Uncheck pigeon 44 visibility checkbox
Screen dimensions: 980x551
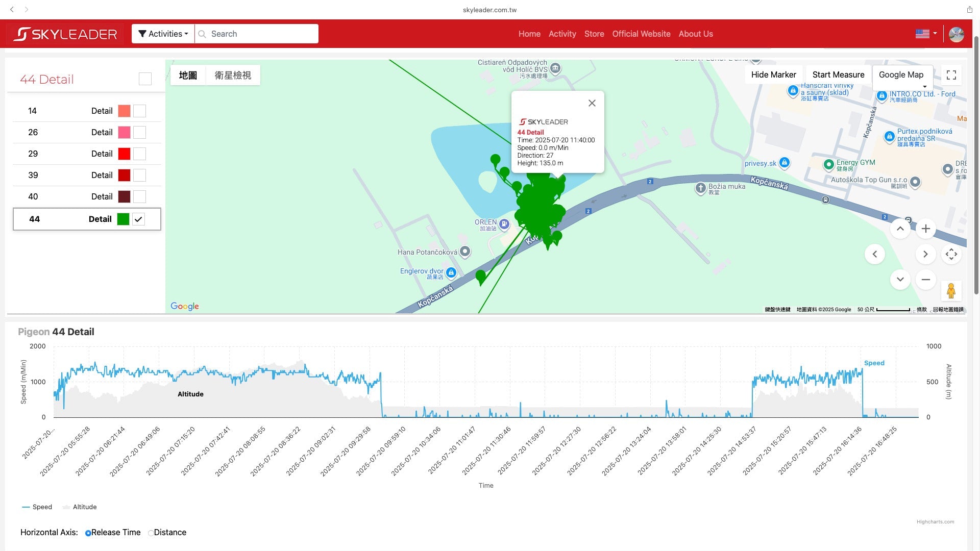[x=138, y=219]
